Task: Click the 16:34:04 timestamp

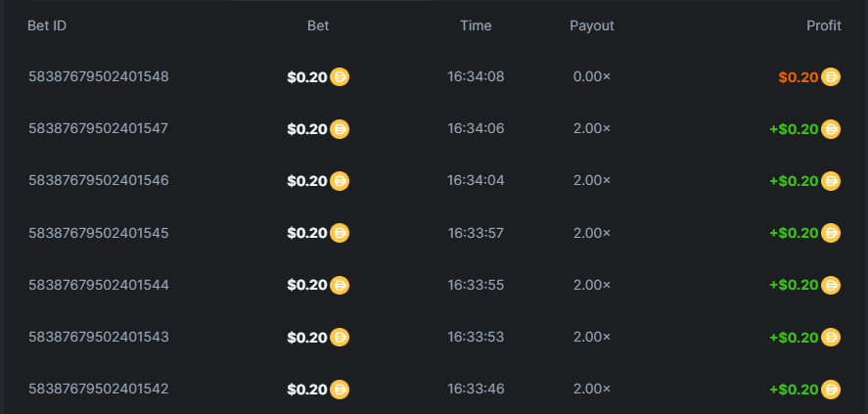Action: 476,180
